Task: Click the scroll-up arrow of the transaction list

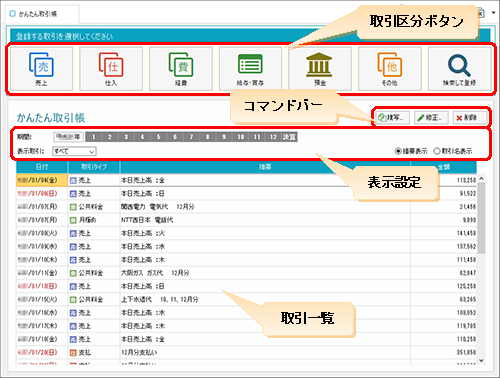Action: (x=481, y=179)
